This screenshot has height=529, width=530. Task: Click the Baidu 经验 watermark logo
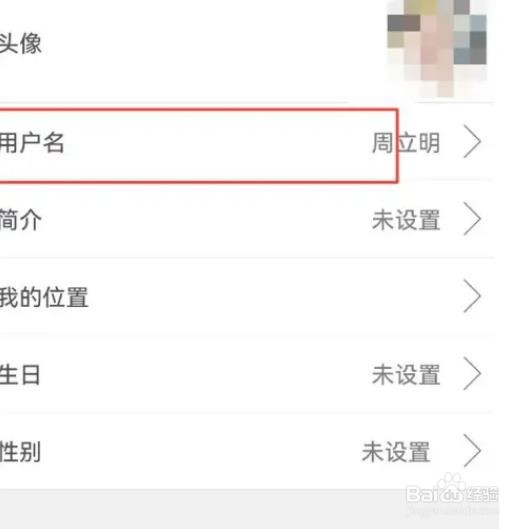click(452, 489)
